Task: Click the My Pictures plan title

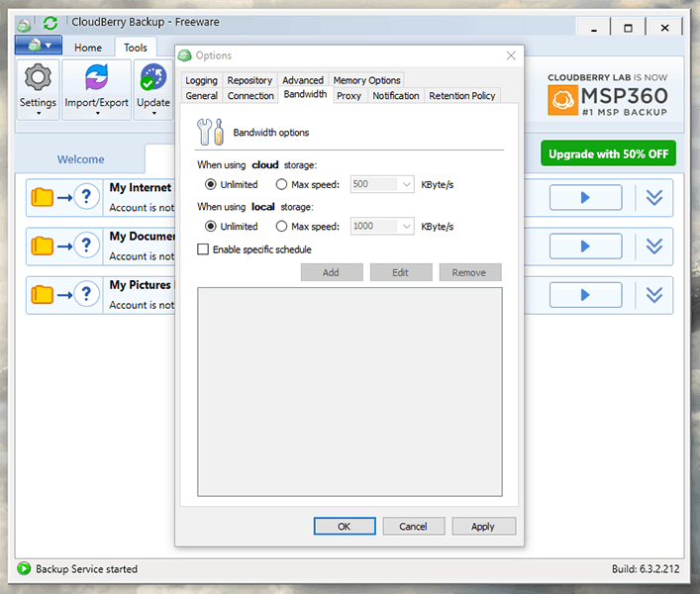Action: click(141, 285)
